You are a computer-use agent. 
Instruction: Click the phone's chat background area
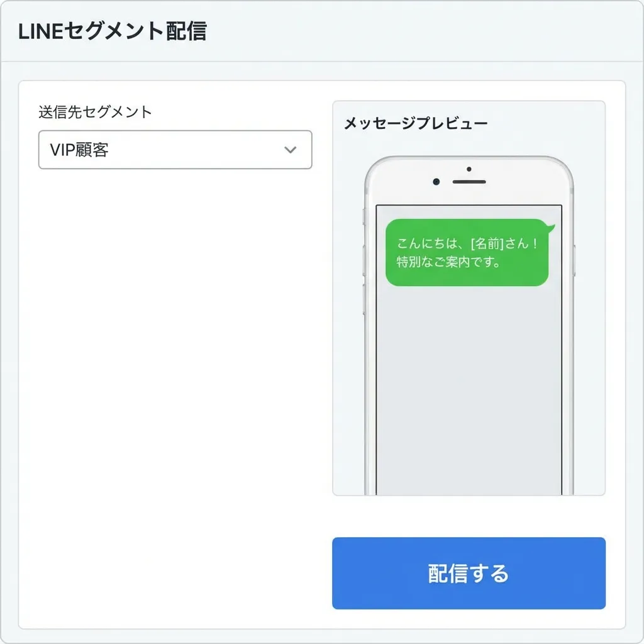468,390
